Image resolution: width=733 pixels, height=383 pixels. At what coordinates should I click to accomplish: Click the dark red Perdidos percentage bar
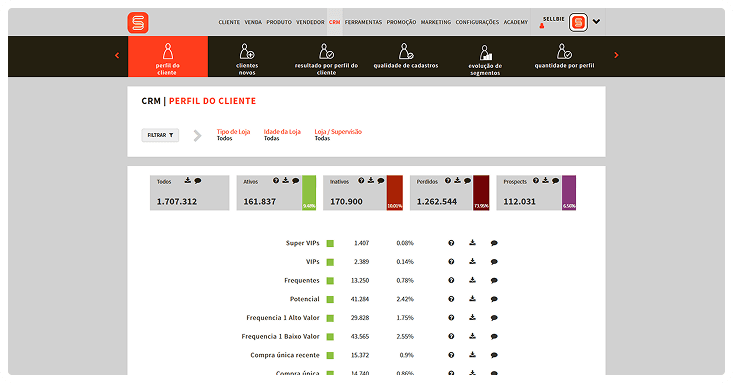point(481,193)
